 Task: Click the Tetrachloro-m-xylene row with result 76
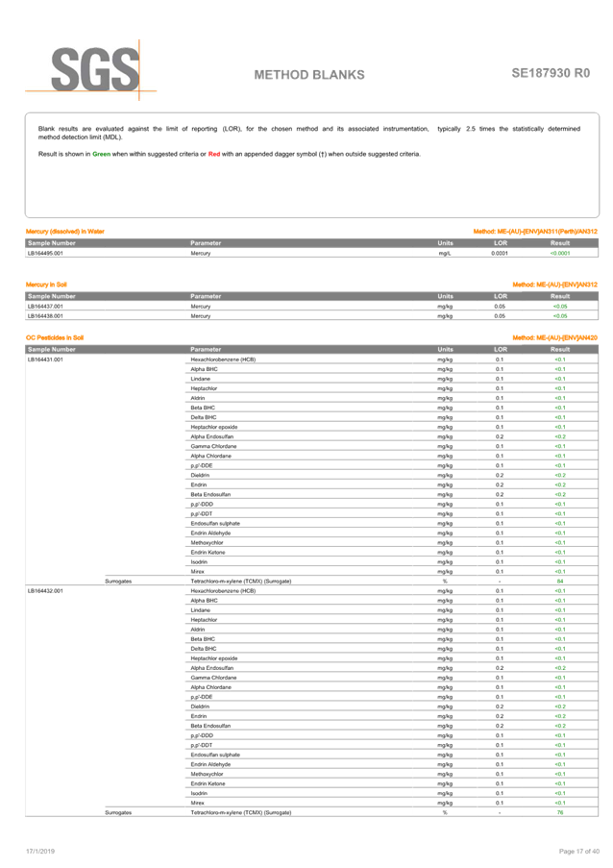tap(311, 812)
